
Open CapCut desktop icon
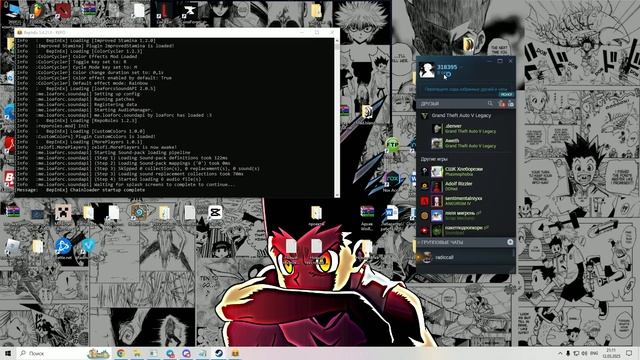click(x=215, y=213)
